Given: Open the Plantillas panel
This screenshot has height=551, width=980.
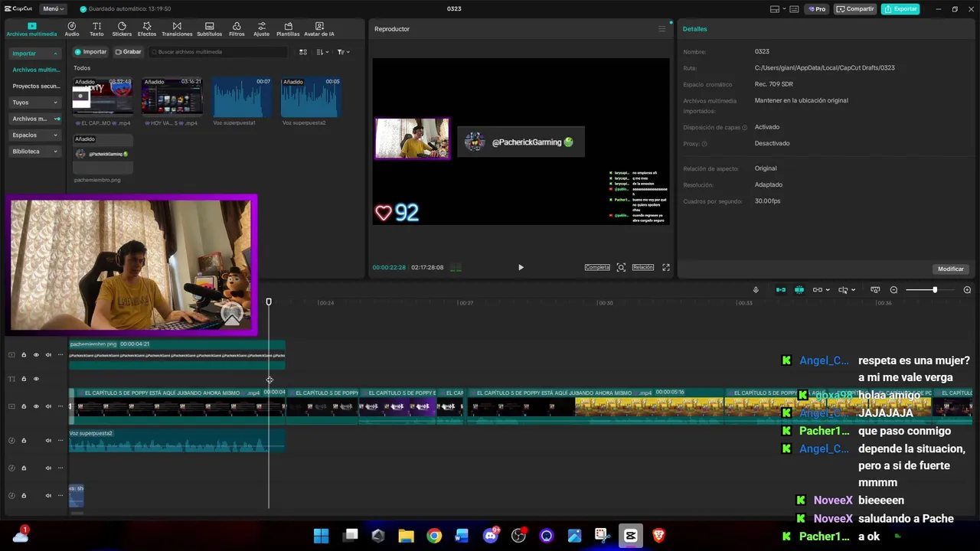Looking at the screenshot, I should (x=288, y=29).
